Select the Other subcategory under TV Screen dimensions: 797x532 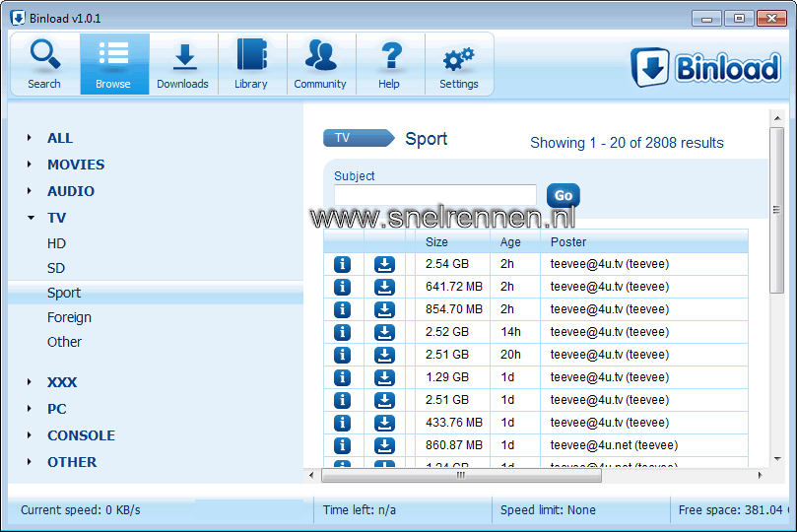tap(64, 342)
